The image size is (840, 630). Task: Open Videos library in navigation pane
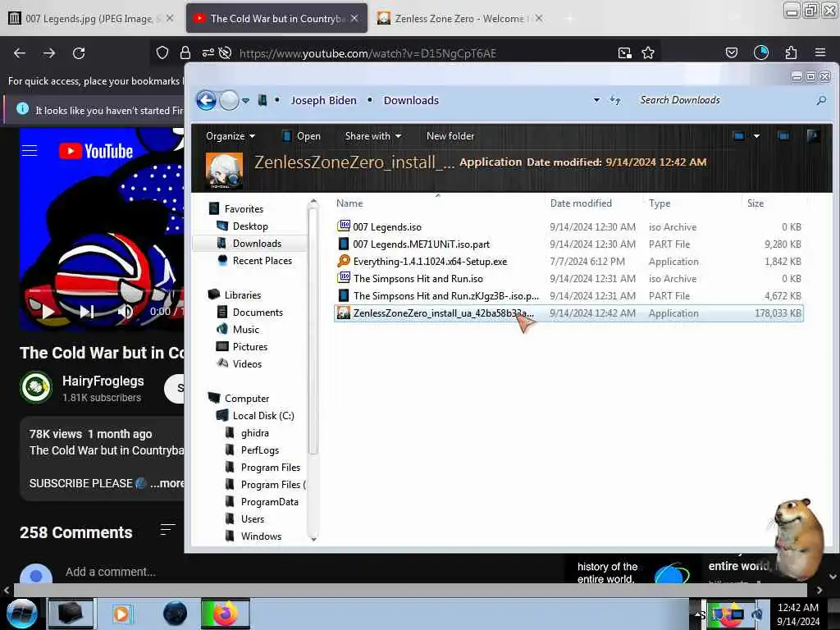[247, 363]
